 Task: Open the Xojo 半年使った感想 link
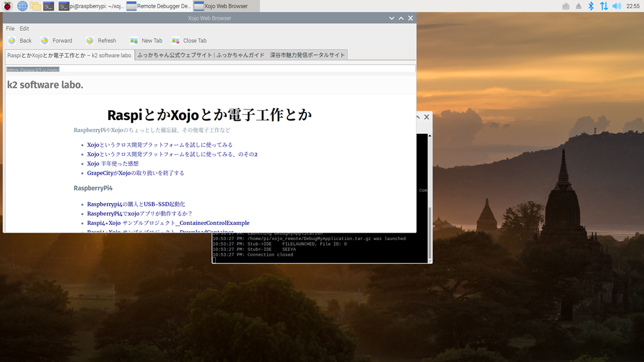(113, 164)
